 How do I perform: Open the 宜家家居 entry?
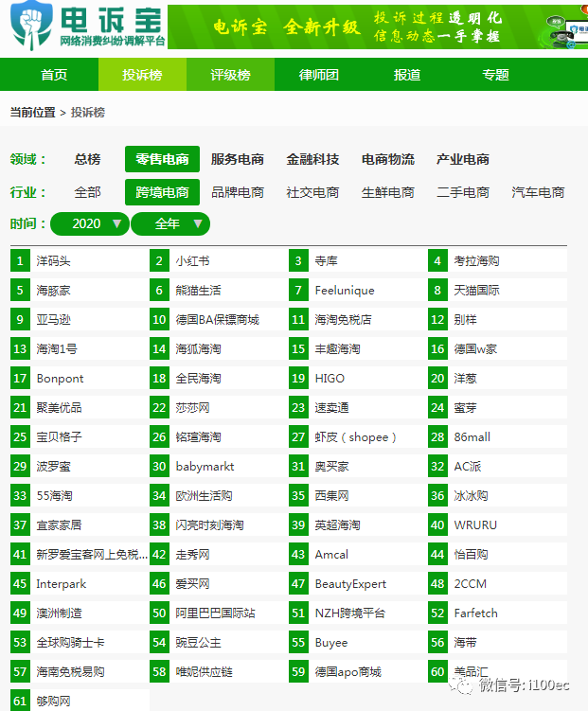[80, 525]
